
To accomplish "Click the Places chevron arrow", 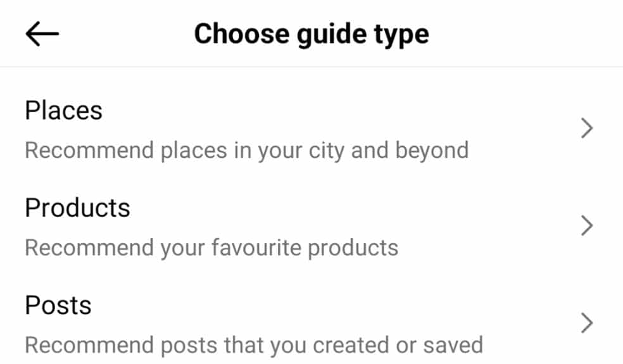I will (587, 129).
